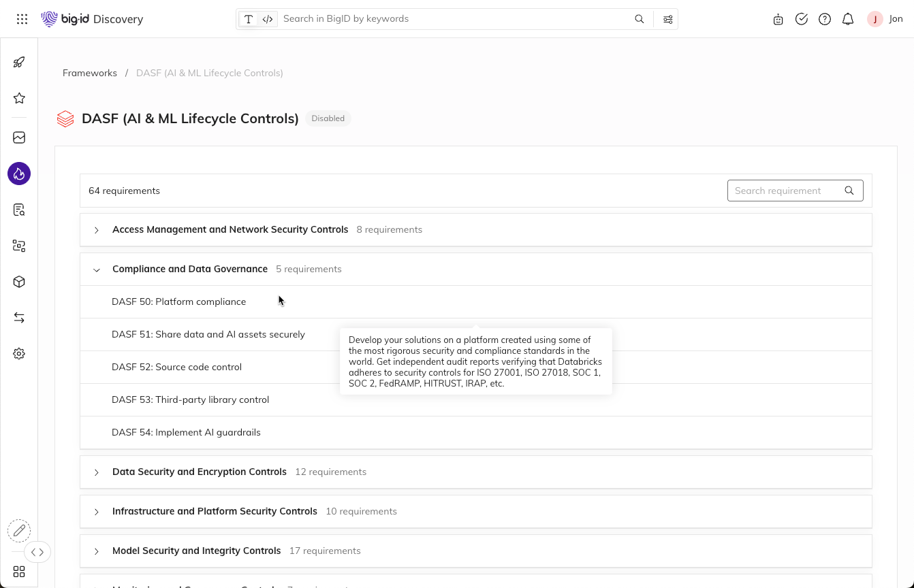Open the Frameworks breadcrumb link

[89, 73]
